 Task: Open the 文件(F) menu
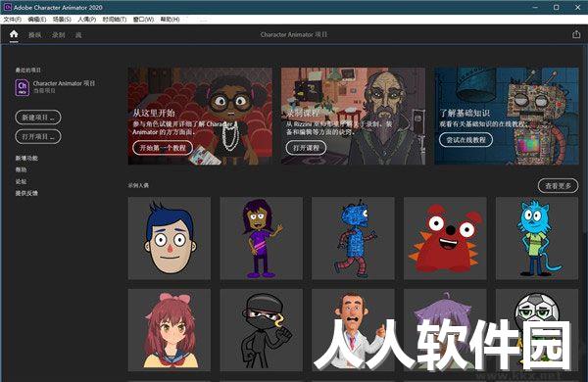coord(13,20)
